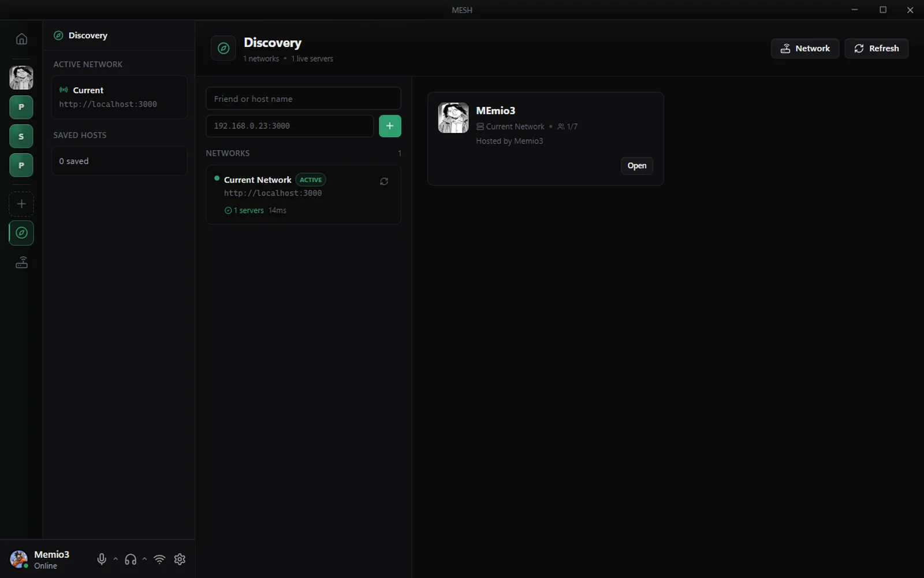Click the green add host plus button
The image size is (924, 578).
390,126
